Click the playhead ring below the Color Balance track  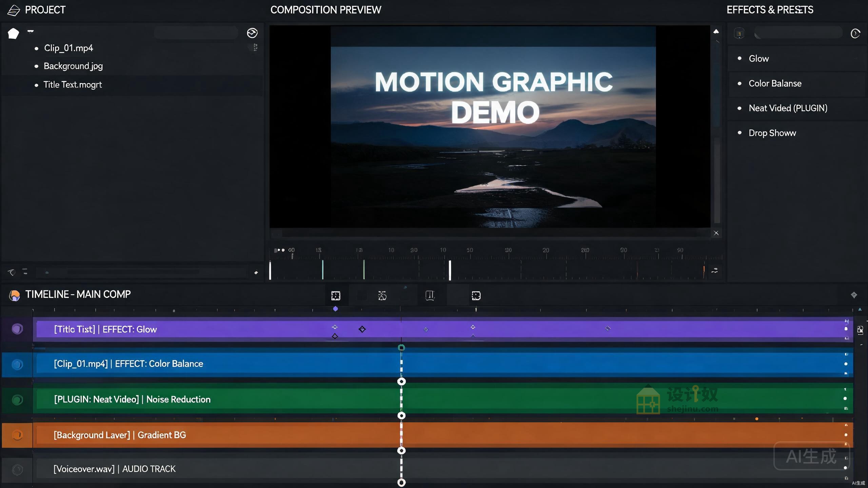click(401, 382)
